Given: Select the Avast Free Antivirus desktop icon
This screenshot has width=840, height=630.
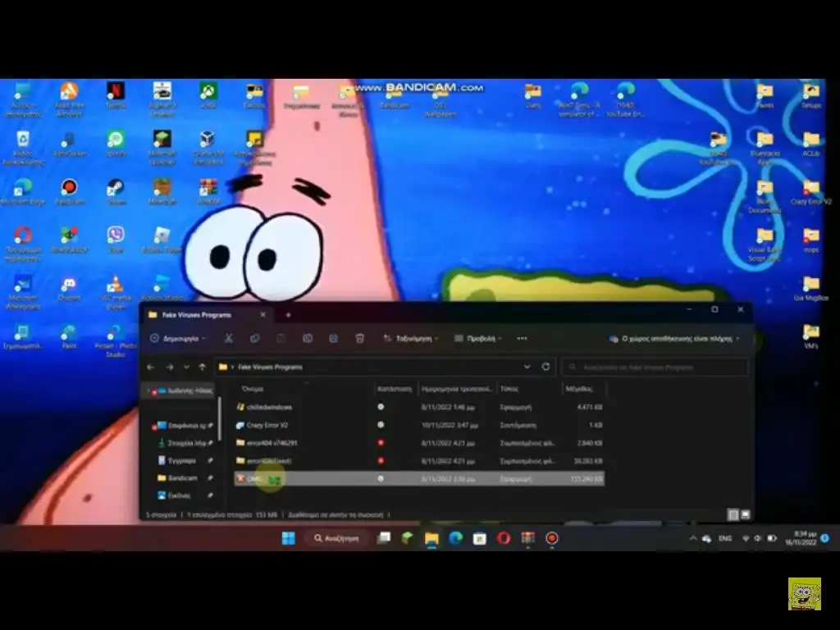Looking at the screenshot, I should [69, 99].
